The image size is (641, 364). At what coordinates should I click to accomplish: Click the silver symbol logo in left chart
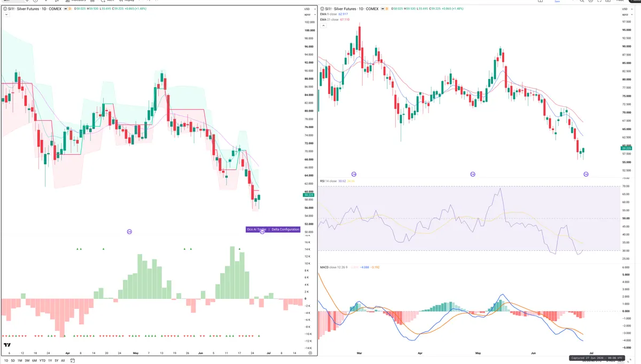pos(5,9)
